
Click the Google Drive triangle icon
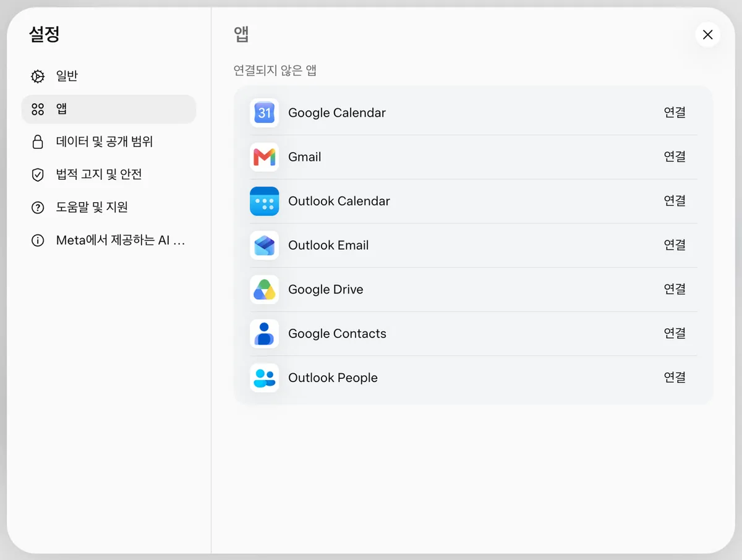pos(265,289)
